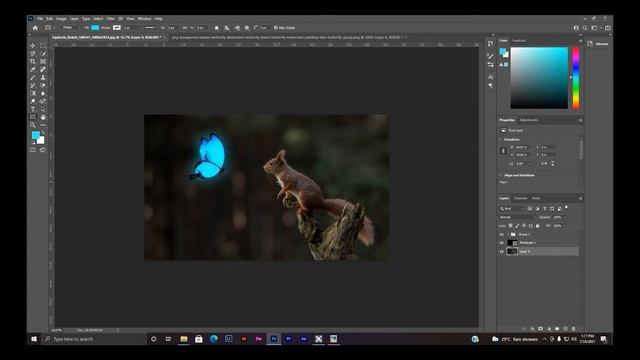Select the Healing Brush tool
Viewport: 640px width, 360px height.
click(43, 70)
